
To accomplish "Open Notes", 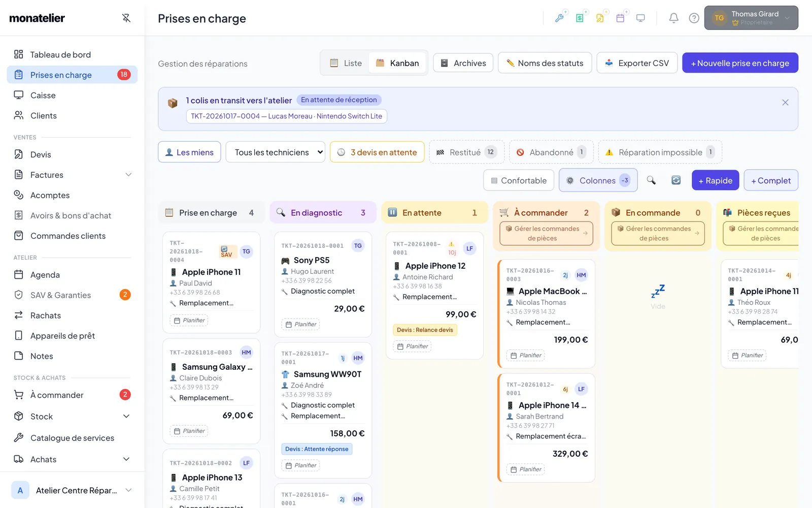I will pos(72,356).
